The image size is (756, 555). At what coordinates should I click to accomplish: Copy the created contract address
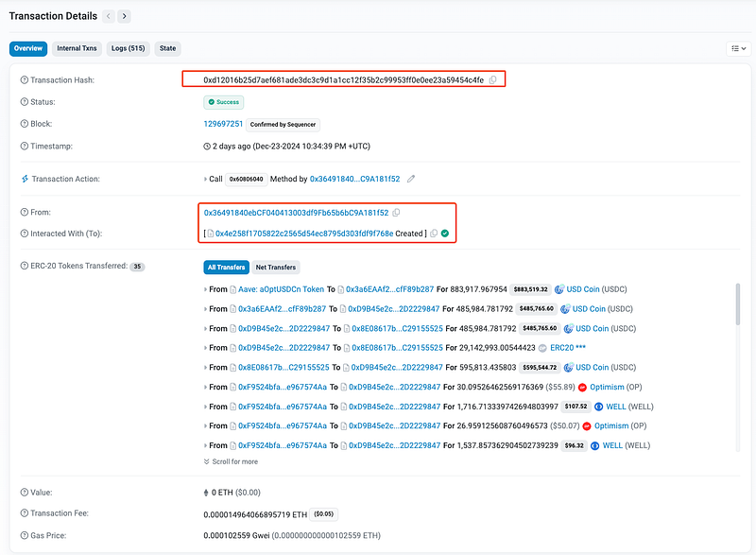433,234
